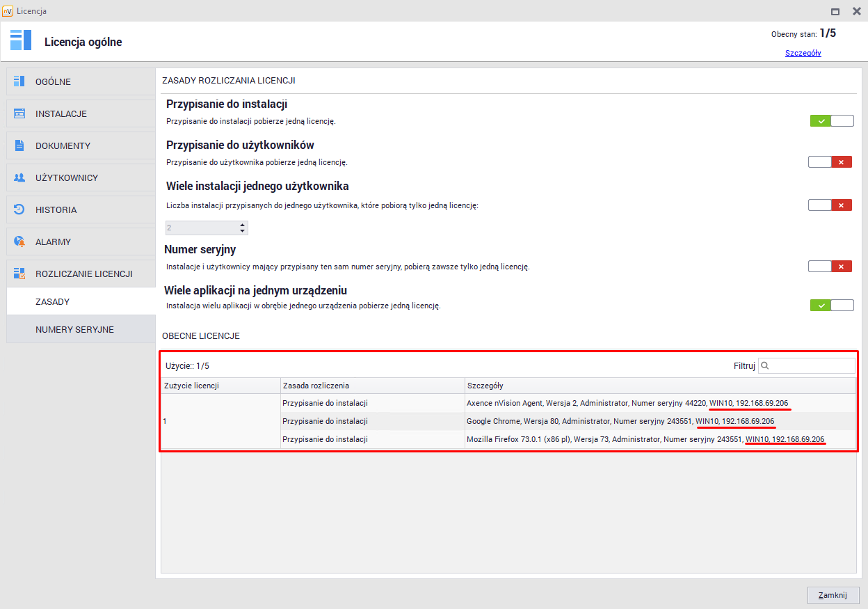Select the Zasady subsection
The width and height of the screenshot is (868, 609).
pyautogui.click(x=53, y=301)
